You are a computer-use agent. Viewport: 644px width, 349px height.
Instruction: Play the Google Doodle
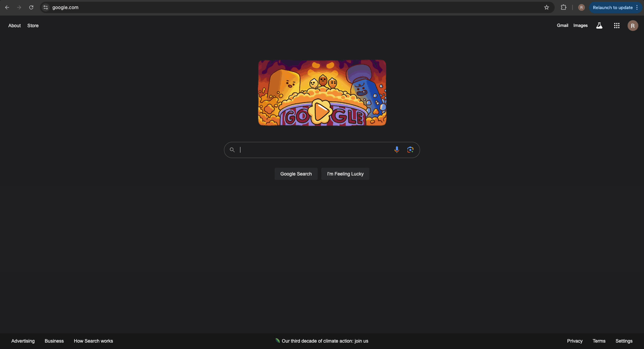[x=321, y=111]
